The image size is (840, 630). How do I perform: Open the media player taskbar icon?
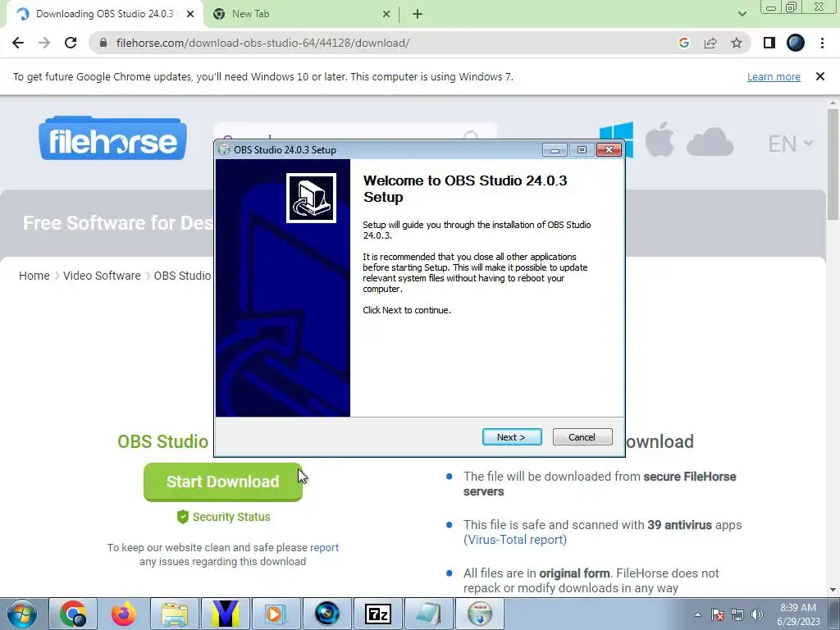[x=276, y=614]
